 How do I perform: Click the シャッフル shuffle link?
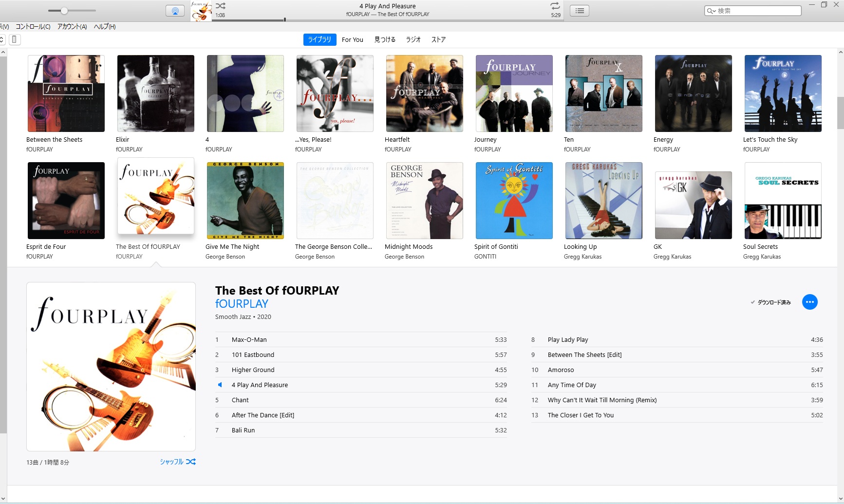click(178, 462)
